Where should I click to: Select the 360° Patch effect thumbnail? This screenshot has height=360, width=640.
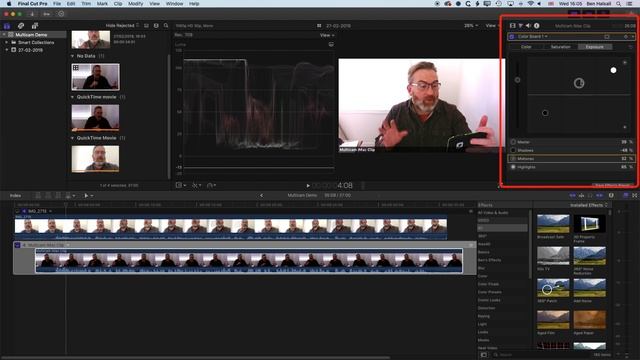553,288
